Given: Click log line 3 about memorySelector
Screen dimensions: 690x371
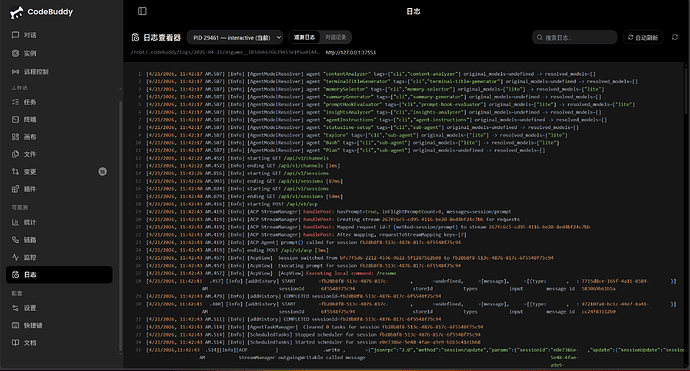Looking at the screenshot, I should (x=374, y=89).
